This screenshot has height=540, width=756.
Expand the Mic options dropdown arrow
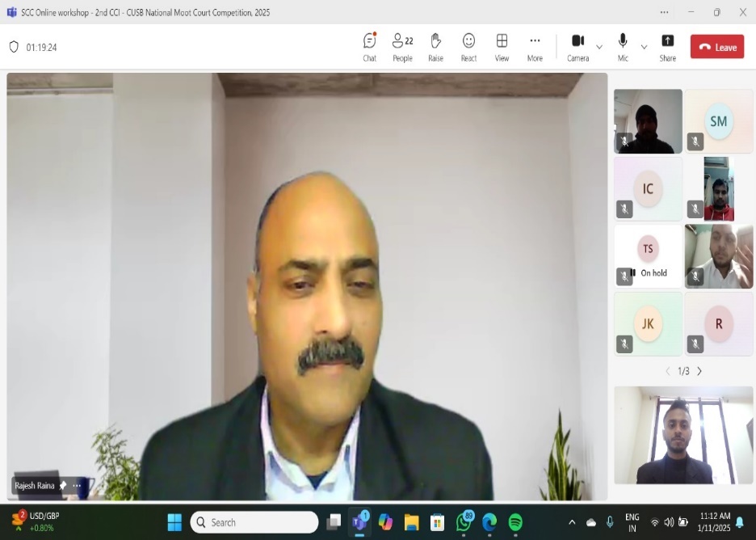[645, 47]
